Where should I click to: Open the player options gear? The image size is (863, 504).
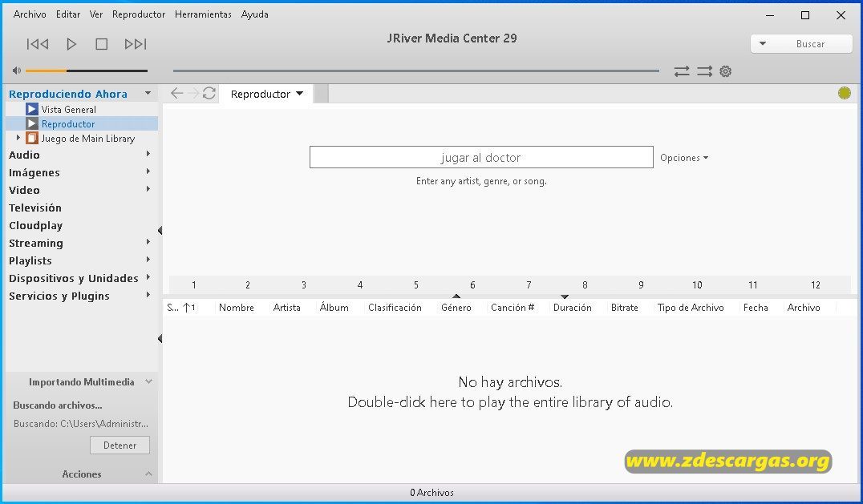point(725,71)
